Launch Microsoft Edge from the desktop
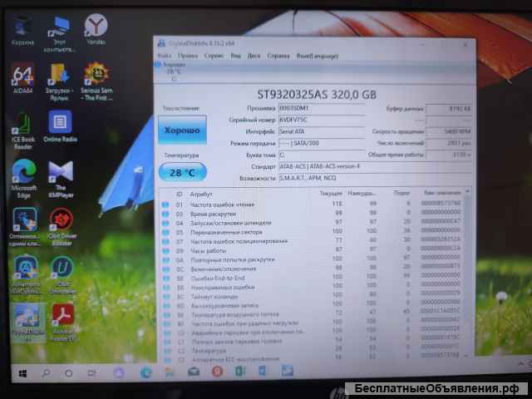This screenshot has height=399, width=532. tap(24, 179)
